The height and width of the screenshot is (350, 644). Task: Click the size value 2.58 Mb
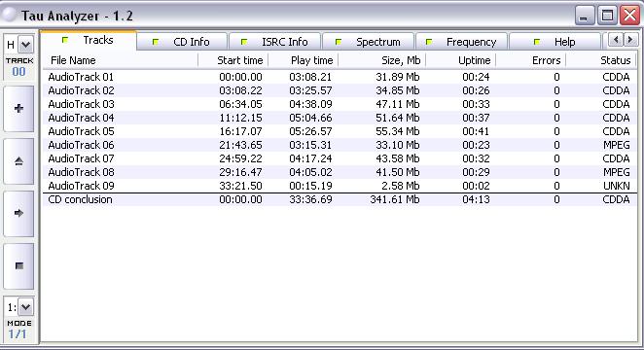[401, 186]
